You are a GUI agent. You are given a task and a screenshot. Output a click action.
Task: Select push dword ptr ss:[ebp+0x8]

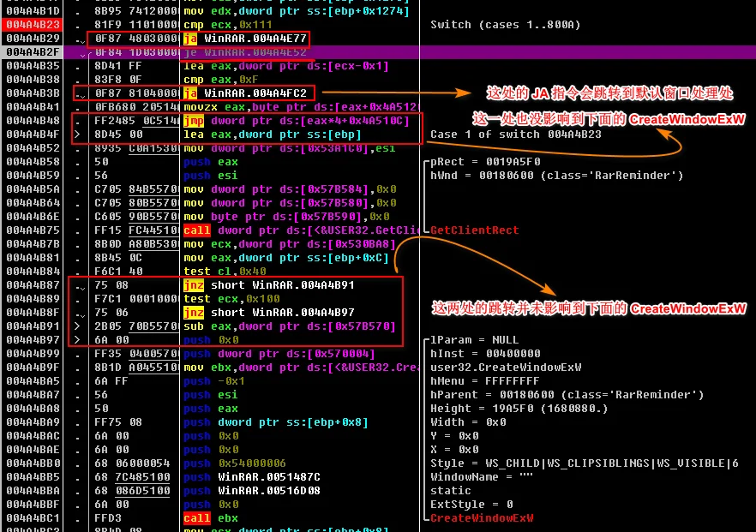point(276,422)
